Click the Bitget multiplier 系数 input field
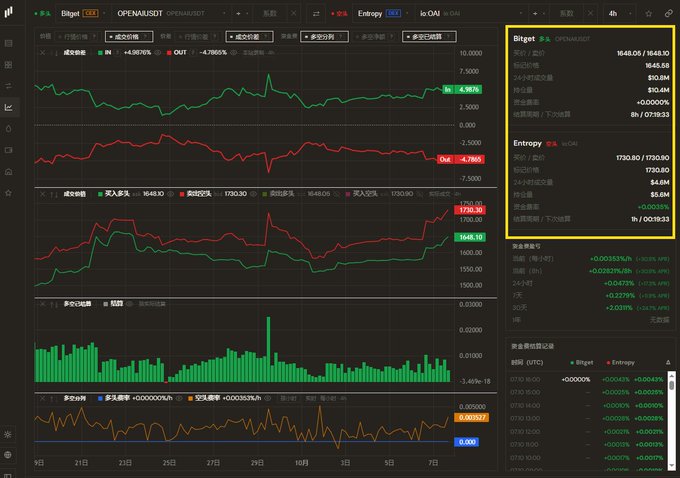 click(x=270, y=13)
